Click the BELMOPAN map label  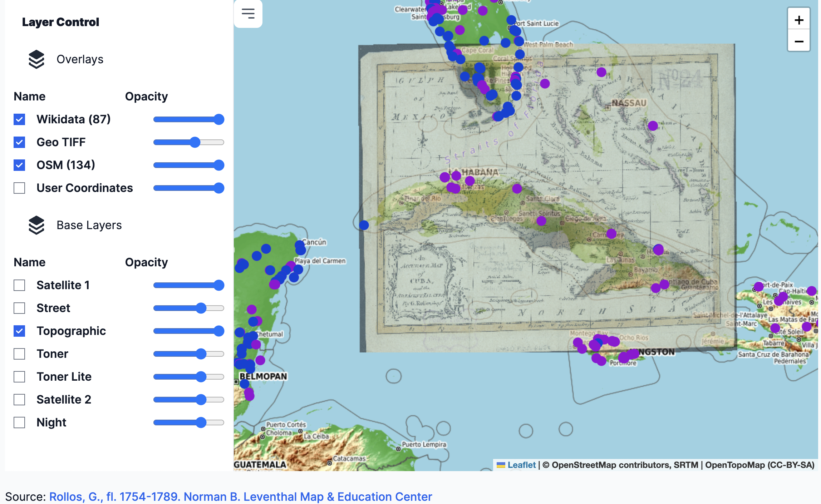(x=263, y=376)
